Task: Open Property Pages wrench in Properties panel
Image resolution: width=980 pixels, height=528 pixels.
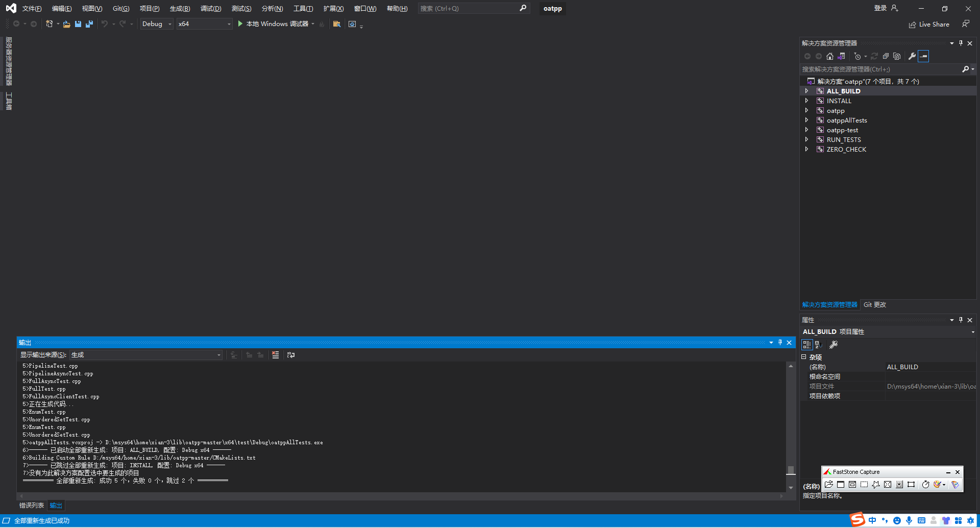Action: (834, 345)
